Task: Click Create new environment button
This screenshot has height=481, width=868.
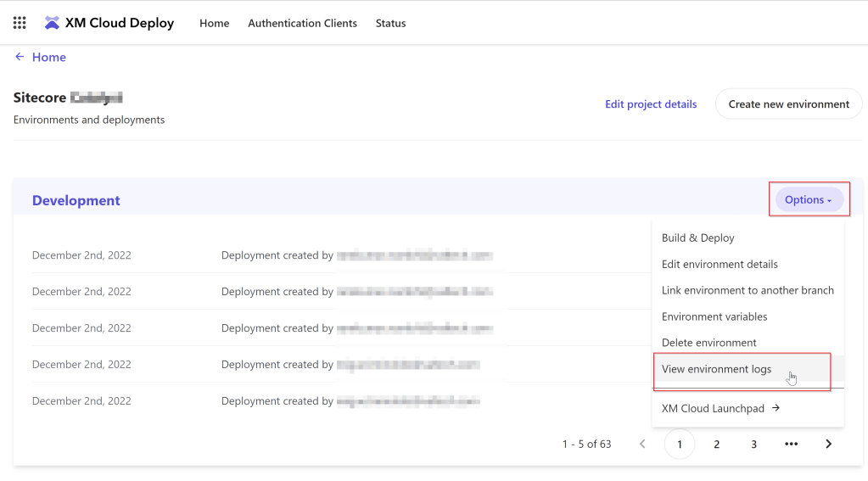Action: (788, 104)
